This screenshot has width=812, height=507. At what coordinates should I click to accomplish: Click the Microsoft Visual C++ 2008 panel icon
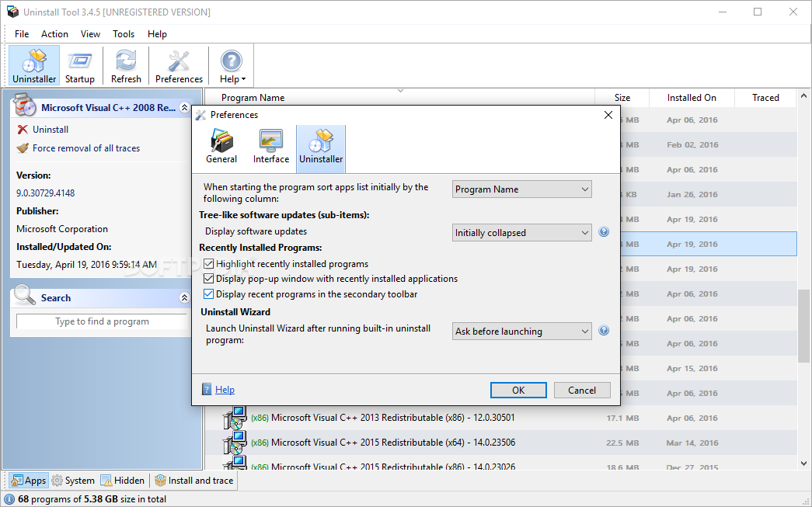point(24,105)
